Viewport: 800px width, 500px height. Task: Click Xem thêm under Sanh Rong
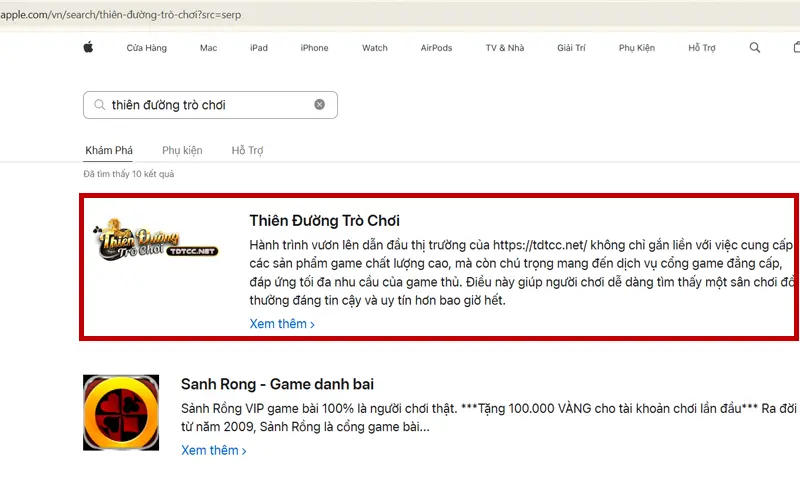pos(214,451)
